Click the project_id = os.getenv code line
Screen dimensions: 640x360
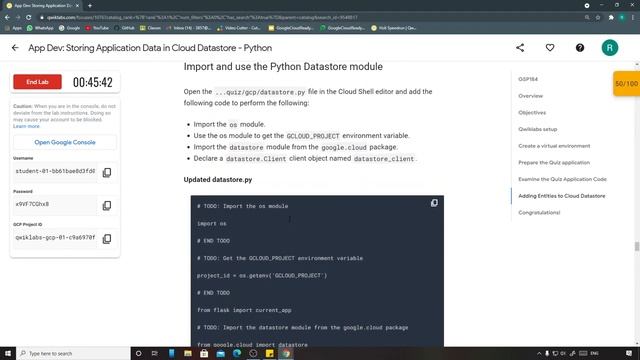coord(262,276)
